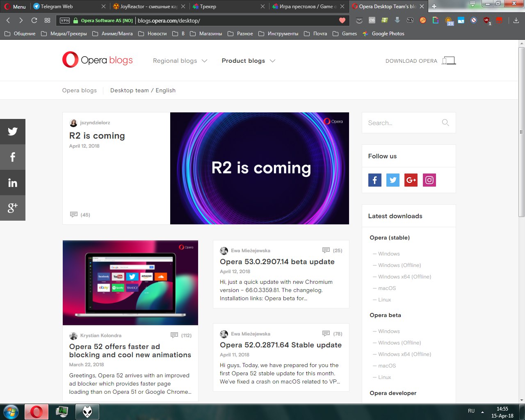The height and width of the screenshot is (420, 525).
Task: Share page via Facebook sidebar button
Action: point(13,157)
